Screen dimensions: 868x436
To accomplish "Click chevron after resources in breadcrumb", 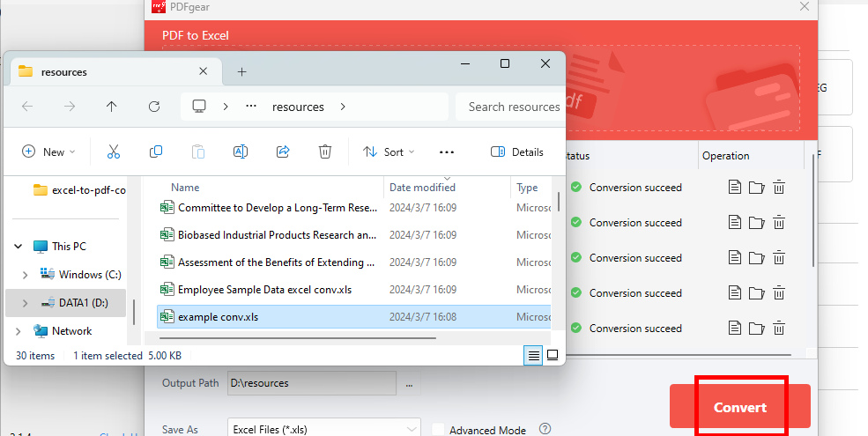I will click(x=343, y=107).
